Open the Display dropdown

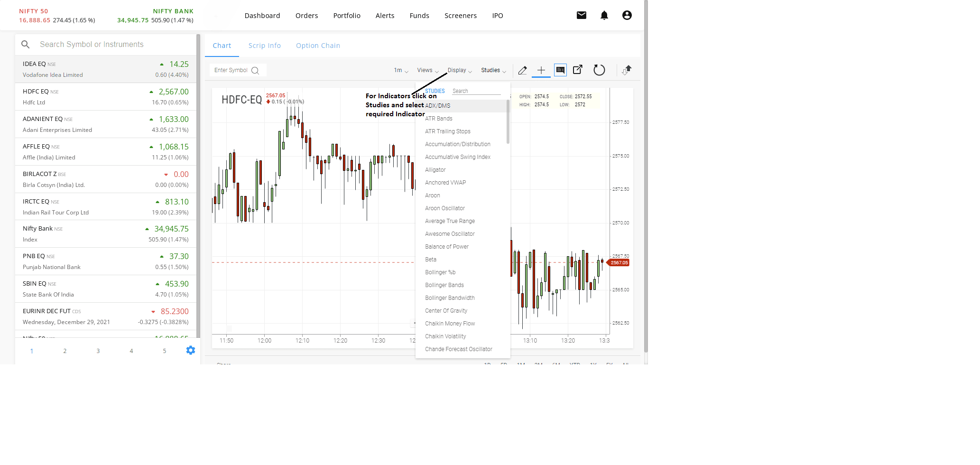click(x=459, y=70)
